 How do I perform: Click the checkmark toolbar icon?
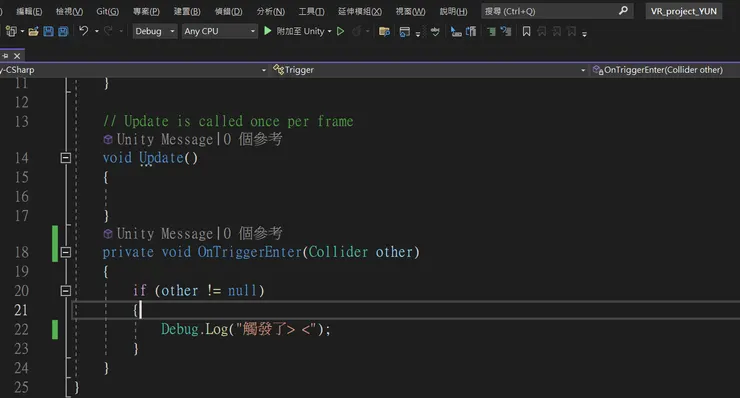pyautogui.click(x=435, y=32)
